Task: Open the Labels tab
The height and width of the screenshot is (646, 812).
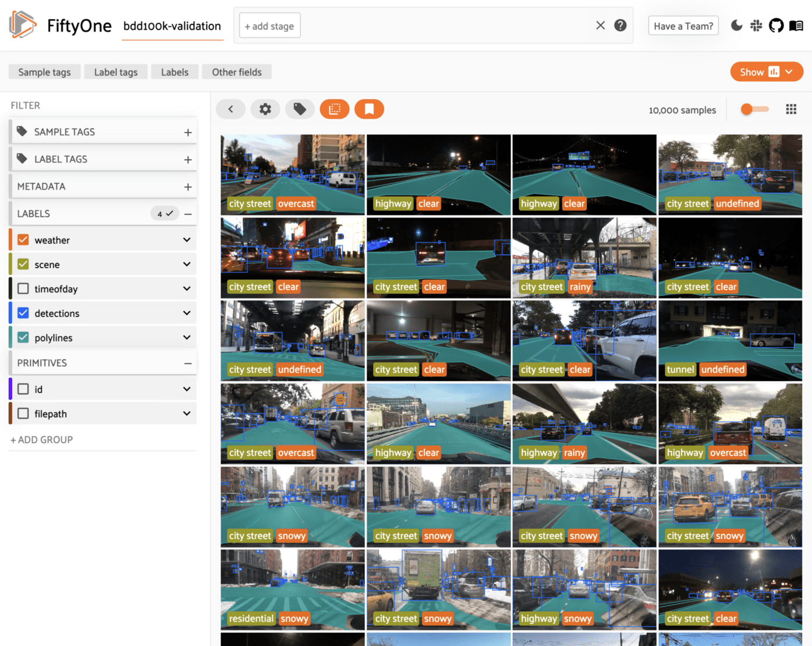Action: [x=175, y=72]
